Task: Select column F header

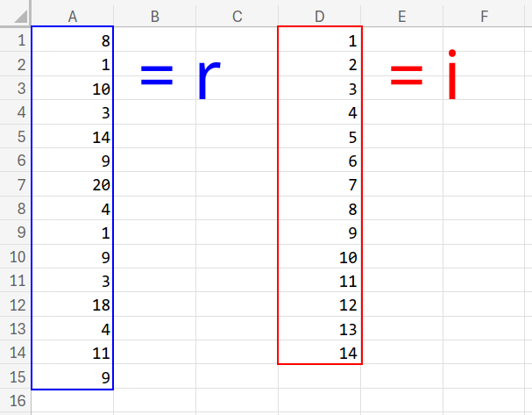Action: [485, 13]
